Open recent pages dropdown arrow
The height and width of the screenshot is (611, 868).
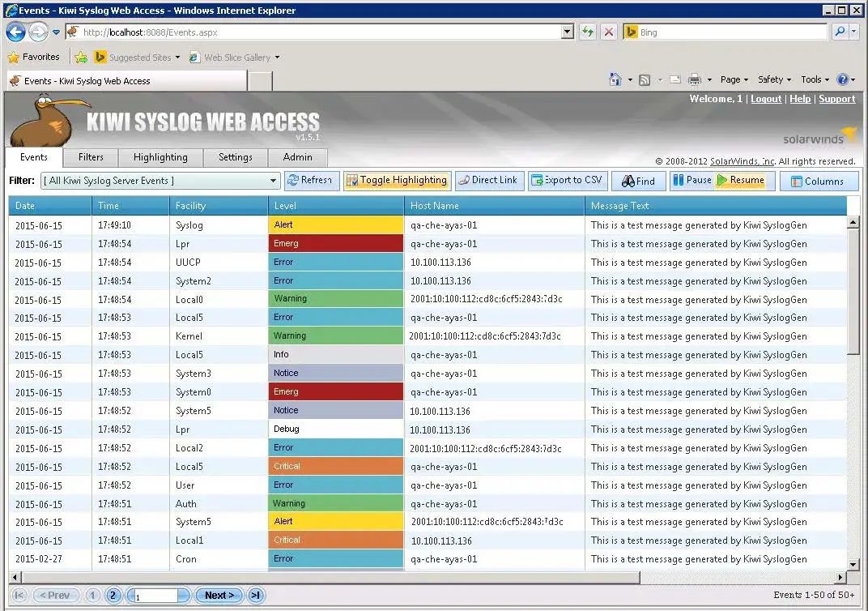click(x=57, y=32)
